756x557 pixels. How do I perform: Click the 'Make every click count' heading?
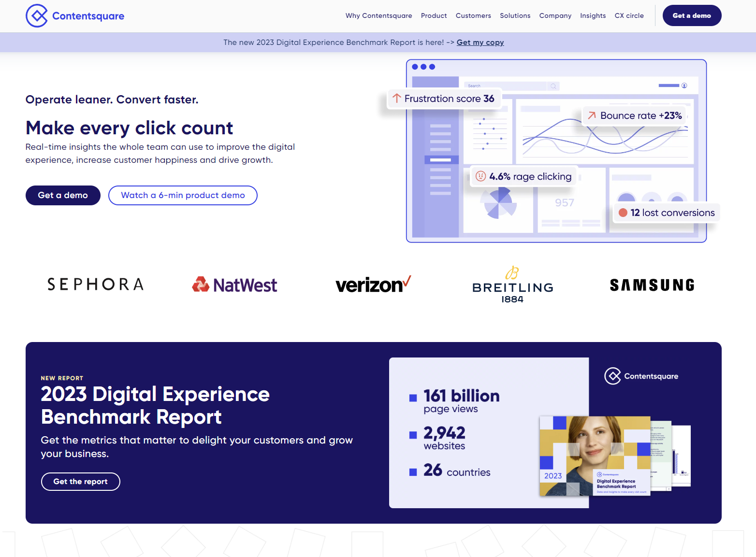point(129,128)
